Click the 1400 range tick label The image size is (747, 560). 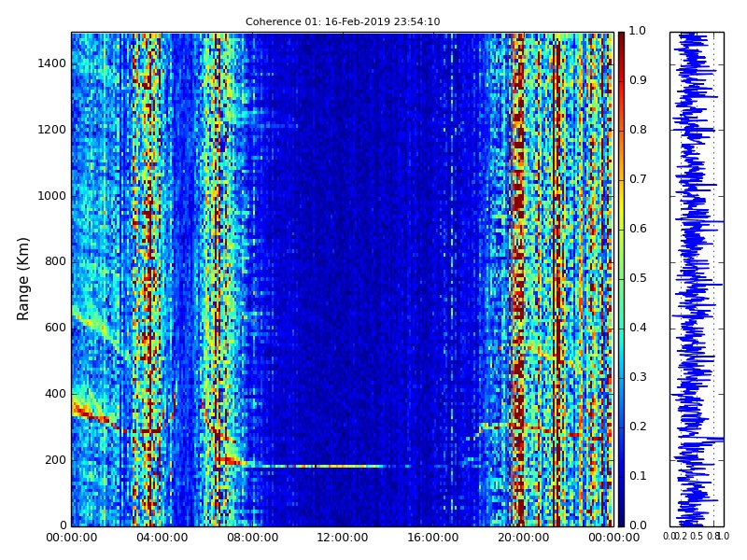pyautogui.click(x=51, y=63)
